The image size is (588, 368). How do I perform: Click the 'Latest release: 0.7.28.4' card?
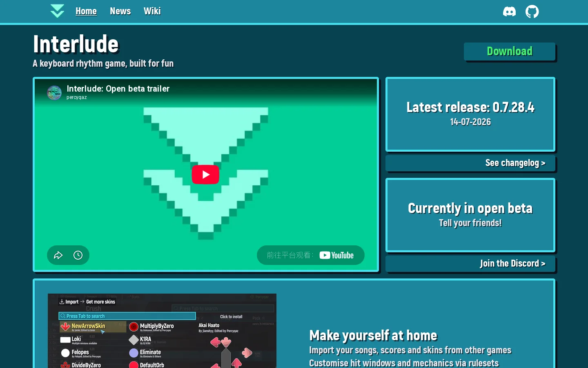coord(470,114)
